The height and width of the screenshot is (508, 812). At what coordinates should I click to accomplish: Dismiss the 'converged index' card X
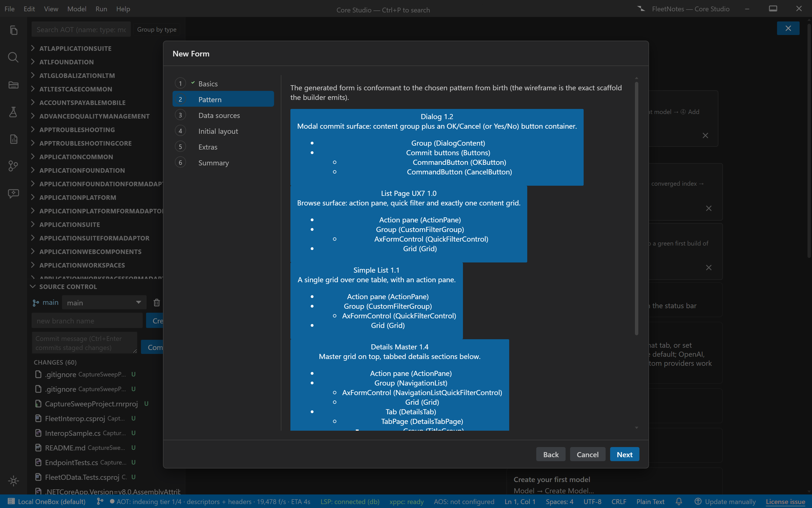(x=709, y=208)
